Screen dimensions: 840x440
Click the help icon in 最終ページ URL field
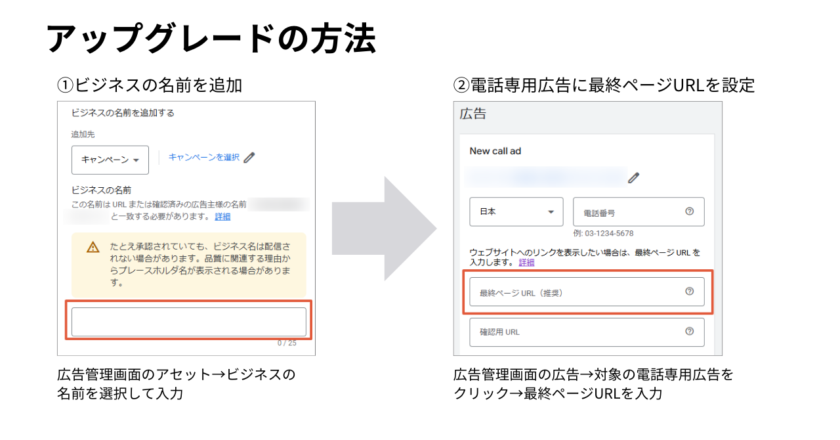coord(689,292)
